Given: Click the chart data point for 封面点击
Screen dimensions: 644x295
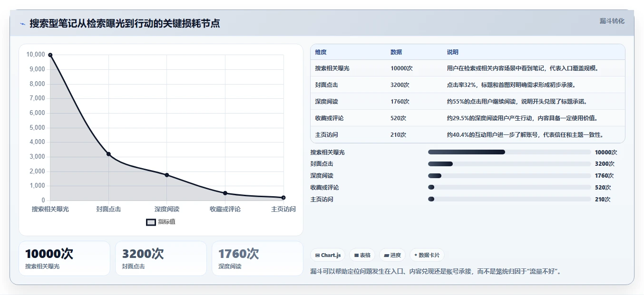Looking at the screenshot, I should pos(108,154).
